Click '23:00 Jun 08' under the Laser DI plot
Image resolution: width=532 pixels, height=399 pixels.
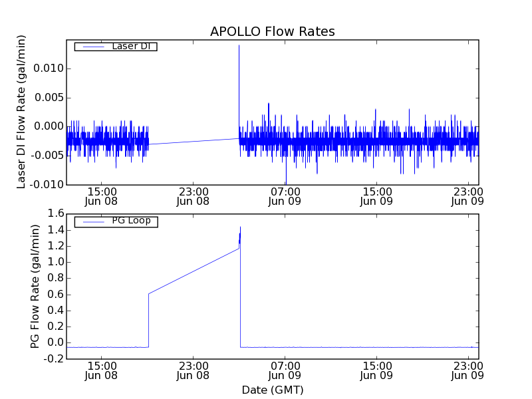pyautogui.click(x=193, y=197)
